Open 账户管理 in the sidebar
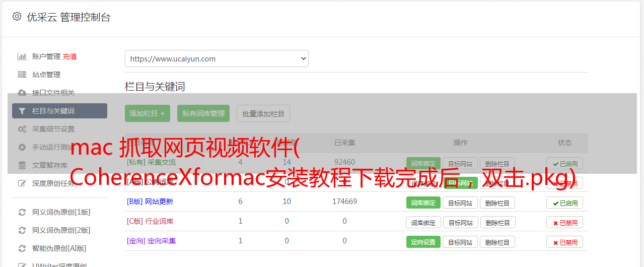This screenshot has height=267, width=644. [46, 56]
